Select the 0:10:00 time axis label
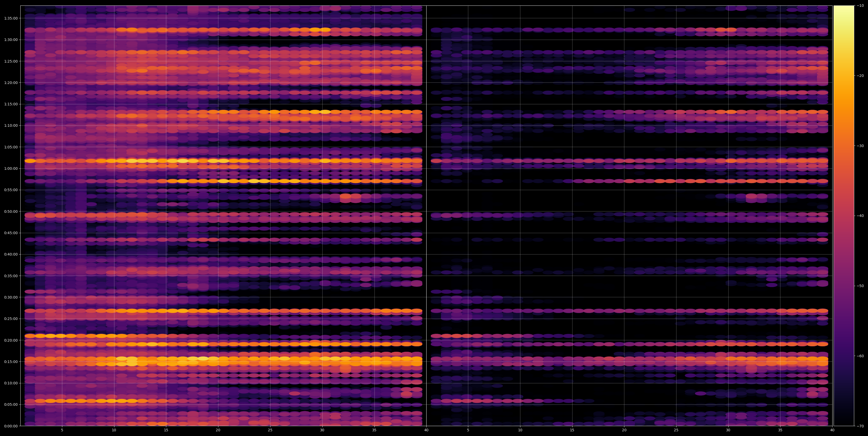 coord(11,383)
